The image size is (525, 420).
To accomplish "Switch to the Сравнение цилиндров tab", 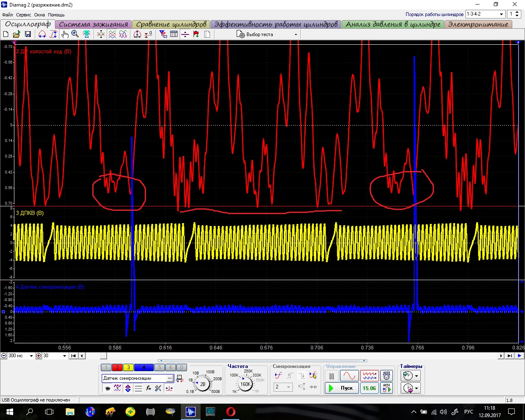I will [171, 24].
